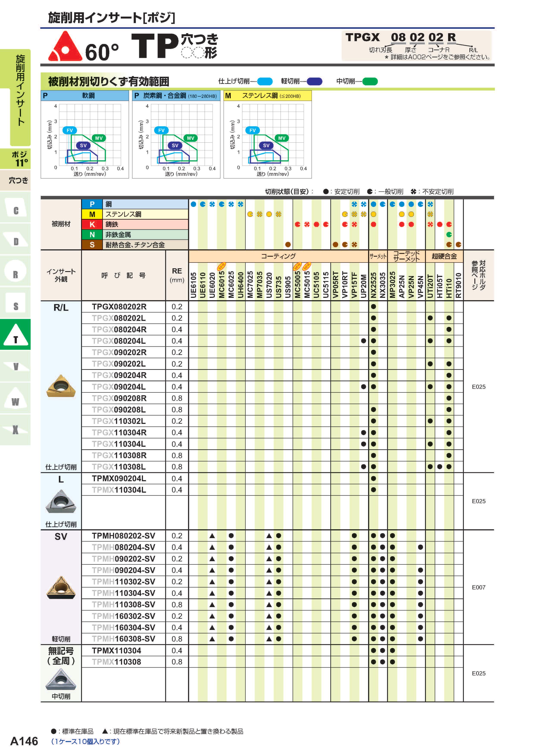Click the MV label in ステンレス鋼 chart
Screen dimensions: 535x756
pyautogui.click(x=282, y=138)
